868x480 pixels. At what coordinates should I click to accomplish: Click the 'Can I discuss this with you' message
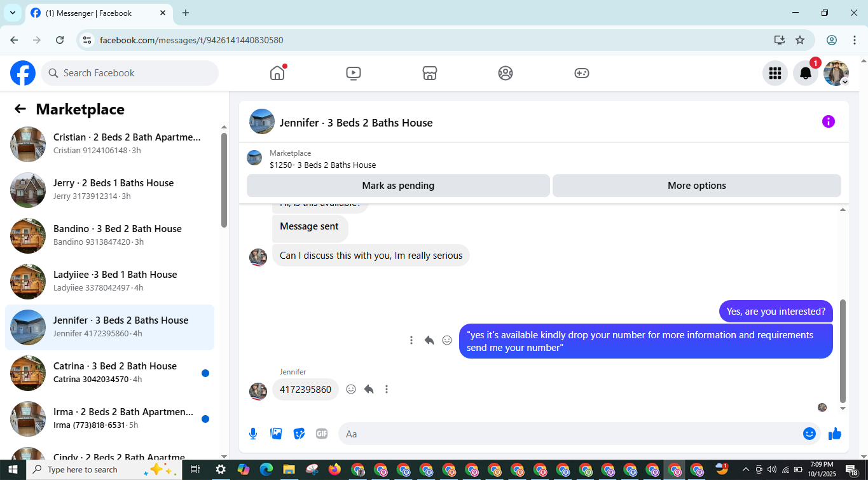371,256
